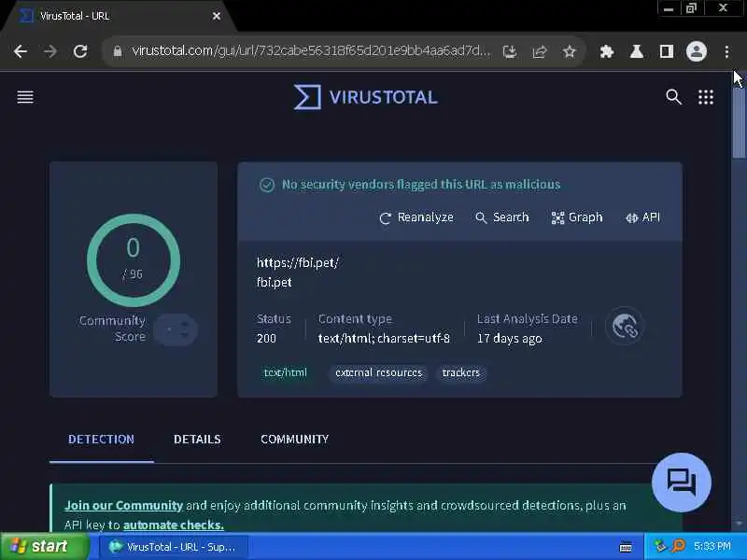Click the status value 200

(x=266, y=338)
